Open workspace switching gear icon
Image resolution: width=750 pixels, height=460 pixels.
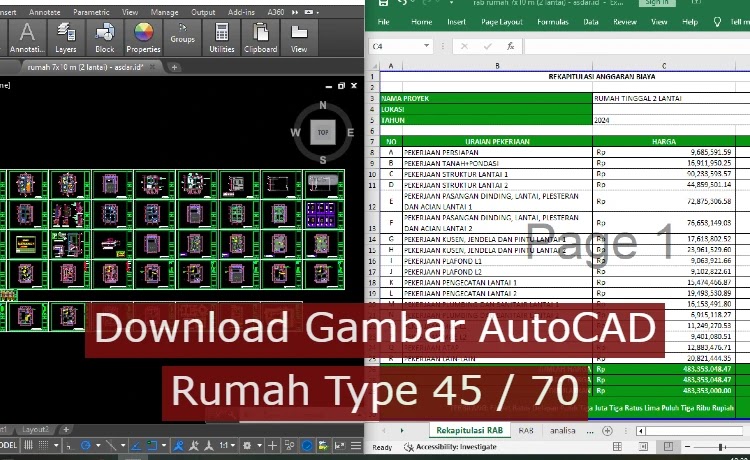tap(247, 446)
